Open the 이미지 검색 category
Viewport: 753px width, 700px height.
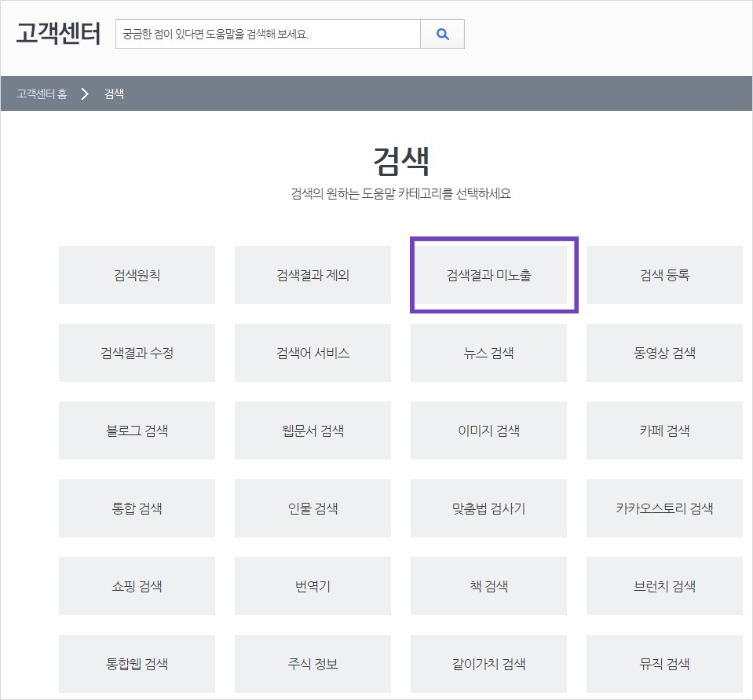tap(489, 431)
